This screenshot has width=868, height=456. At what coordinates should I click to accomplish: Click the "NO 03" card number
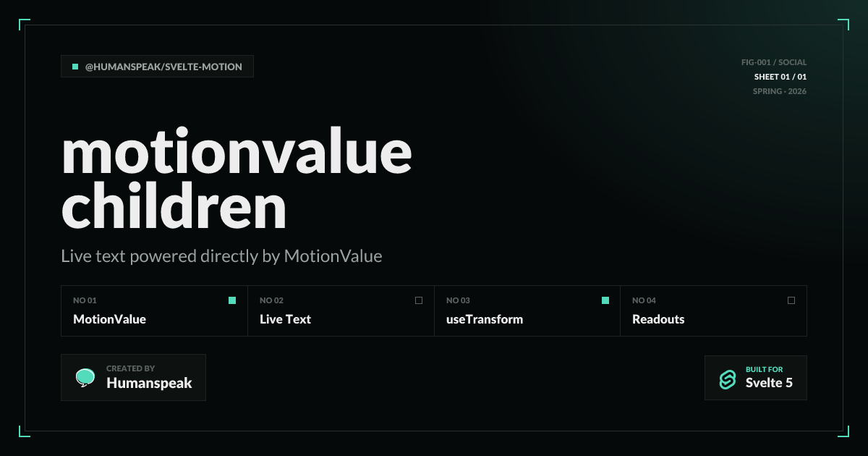click(458, 300)
